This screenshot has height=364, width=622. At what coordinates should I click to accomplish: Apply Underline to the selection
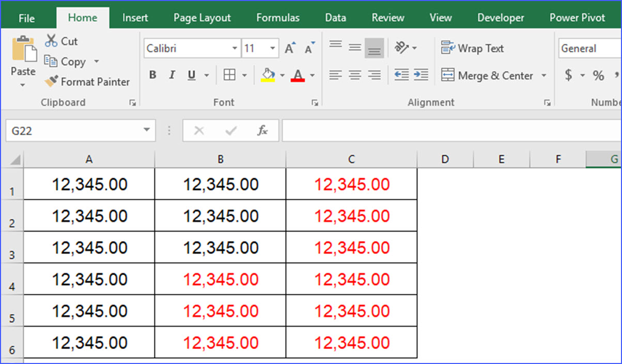[191, 75]
